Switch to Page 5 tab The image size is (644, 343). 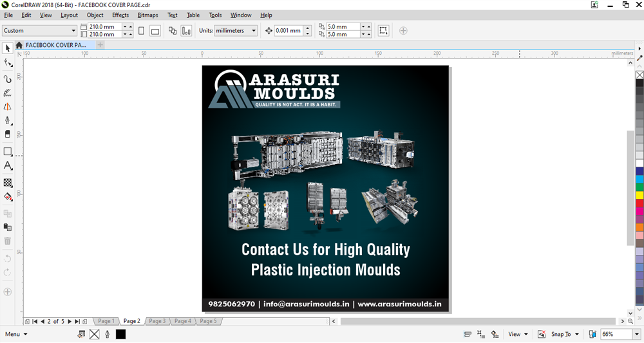click(208, 321)
